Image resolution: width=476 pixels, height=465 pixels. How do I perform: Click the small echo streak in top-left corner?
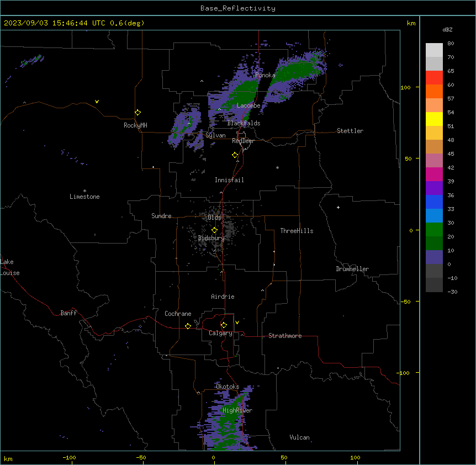click(32, 60)
